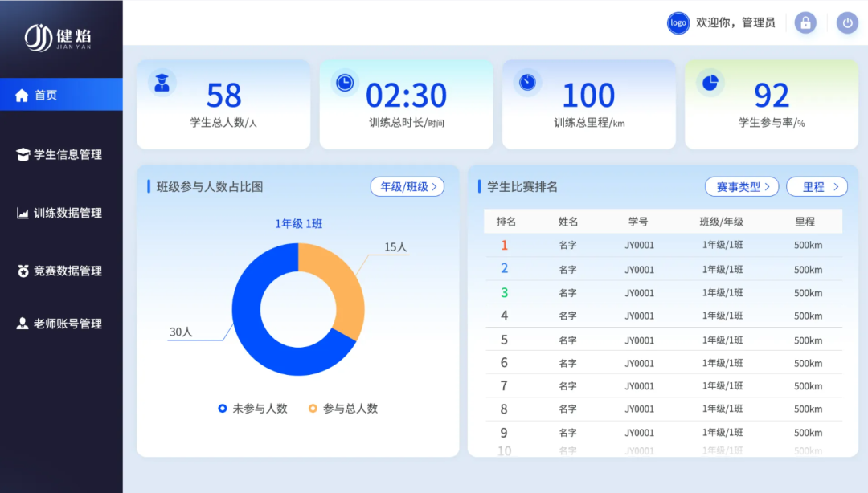The image size is (868, 493).
Task: Click the 58 total students value
Action: point(223,96)
